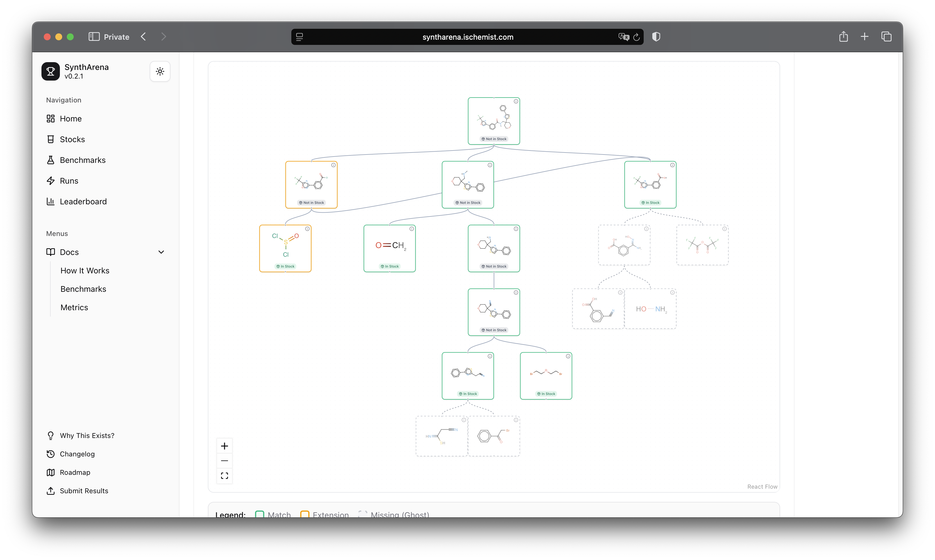The height and width of the screenshot is (560, 935).
Task: Open the Safari tab overview button
Action: click(x=886, y=37)
